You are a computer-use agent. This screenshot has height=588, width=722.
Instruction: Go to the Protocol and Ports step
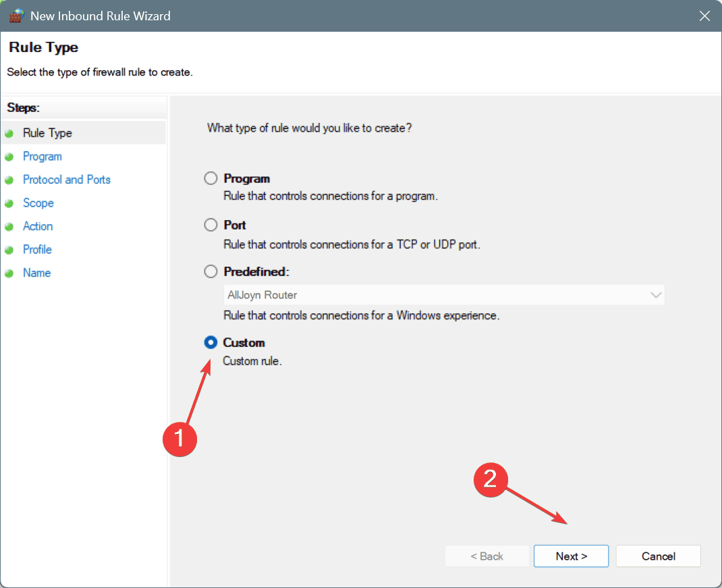[x=67, y=180]
